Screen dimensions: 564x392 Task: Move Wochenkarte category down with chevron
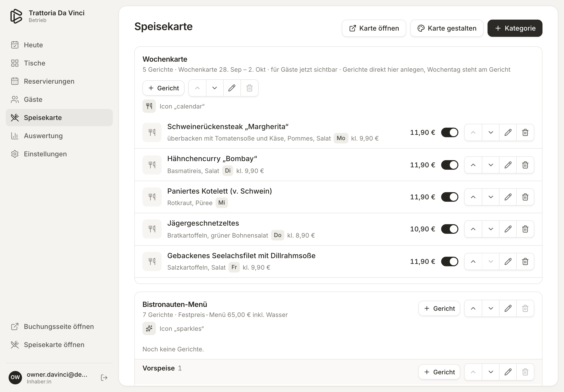coord(215,88)
